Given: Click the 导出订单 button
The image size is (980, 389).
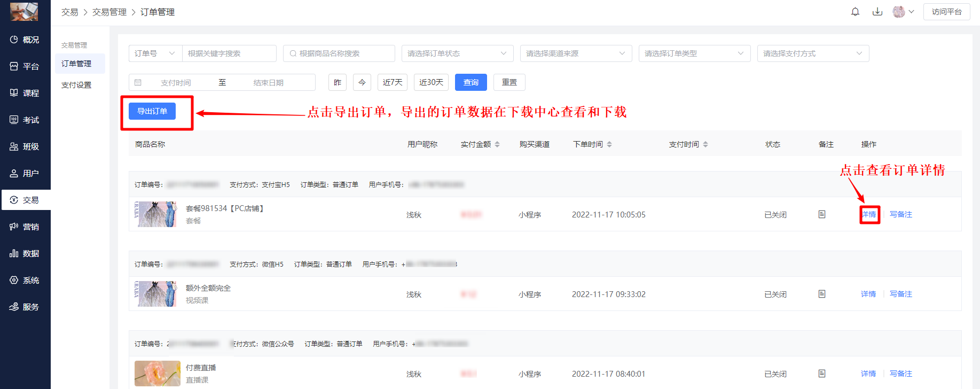Looking at the screenshot, I should coord(152,111).
